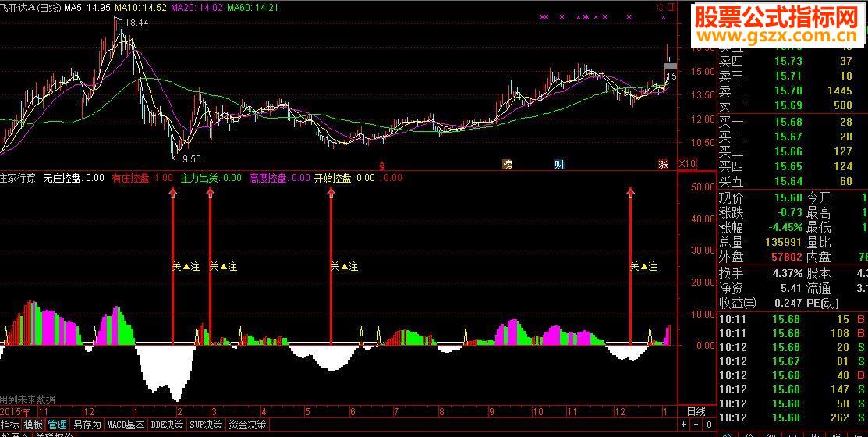Click the 另存为 button
Image resolution: width=868 pixels, height=437 pixels.
click(x=87, y=425)
